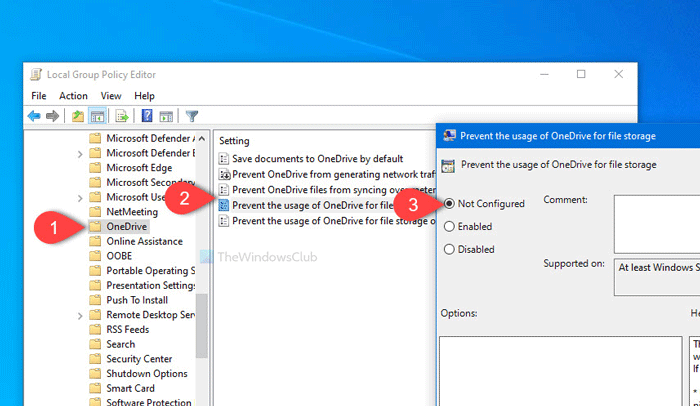This screenshot has height=406, width=700.
Task: Click the Forward arrow toolbar icon
Action: pos(52,117)
